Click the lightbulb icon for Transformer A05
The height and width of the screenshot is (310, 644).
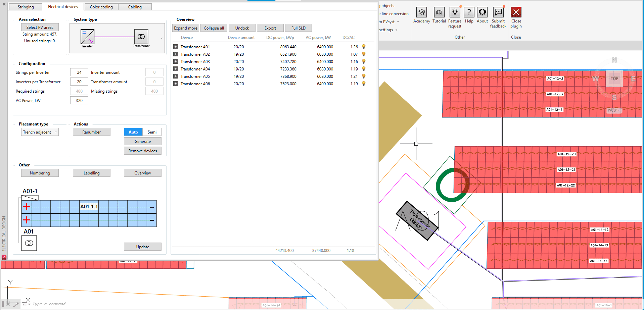pyautogui.click(x=363, y=76)
